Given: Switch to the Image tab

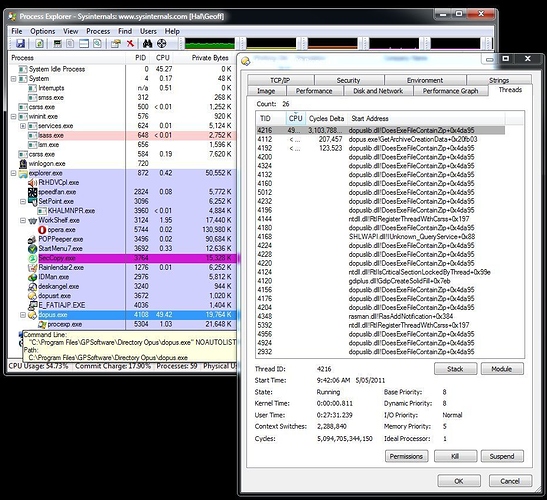Looking at the screenshot, I should coord(266,91).
